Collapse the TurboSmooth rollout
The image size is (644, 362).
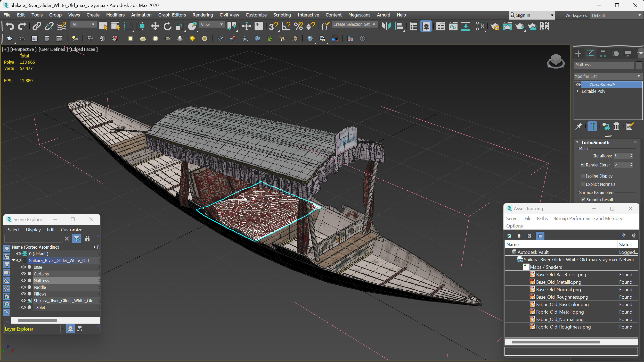coord(577,142)
